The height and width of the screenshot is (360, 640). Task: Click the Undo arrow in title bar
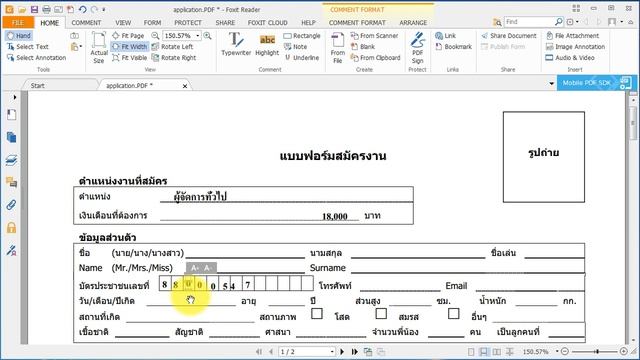(83, 9)
